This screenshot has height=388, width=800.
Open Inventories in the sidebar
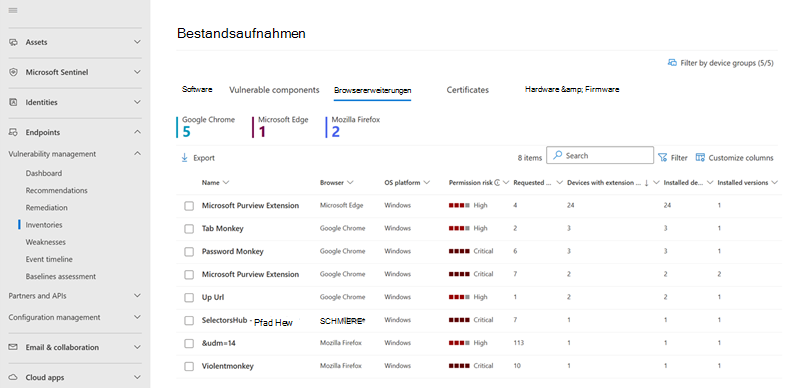[x=44, y=225]
